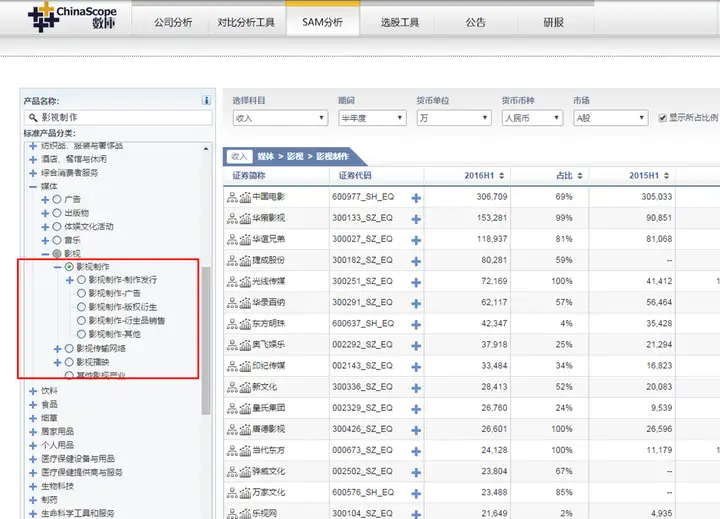The image size is (720, 519).
Task: Click org-structure icon for 华谊兄弟 row
Action: coord(232,240)
